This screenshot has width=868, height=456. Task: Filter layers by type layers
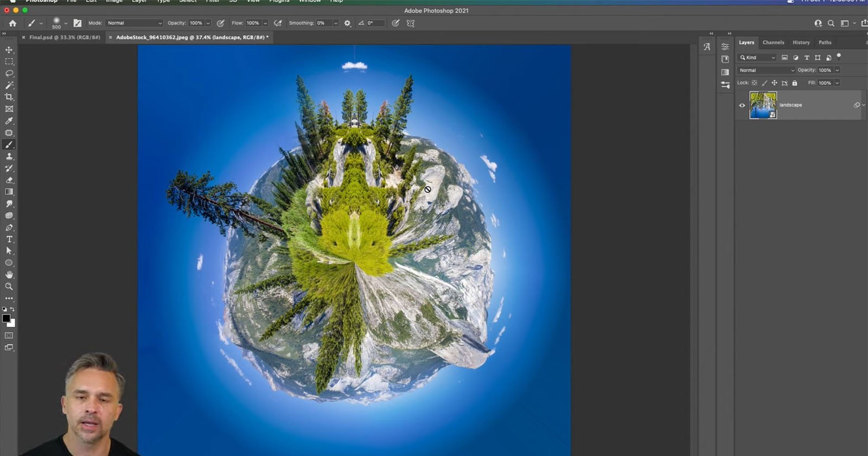pyautogui.click(x=807, y=58)
